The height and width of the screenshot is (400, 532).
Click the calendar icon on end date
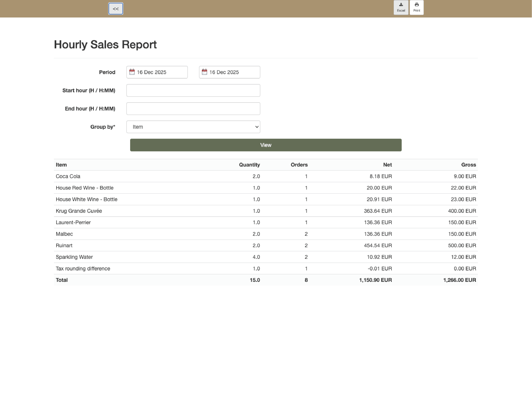(204, 72)
